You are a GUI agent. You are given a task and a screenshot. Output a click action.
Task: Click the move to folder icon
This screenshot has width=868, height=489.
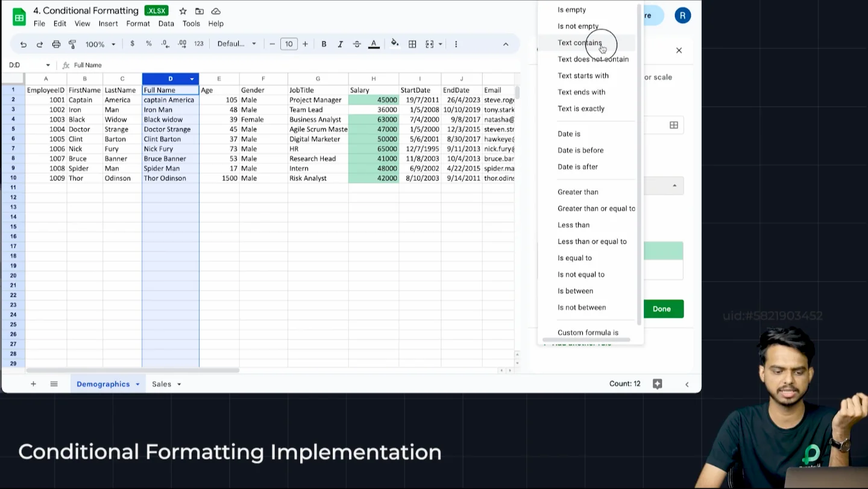click(x=200, y=11)
